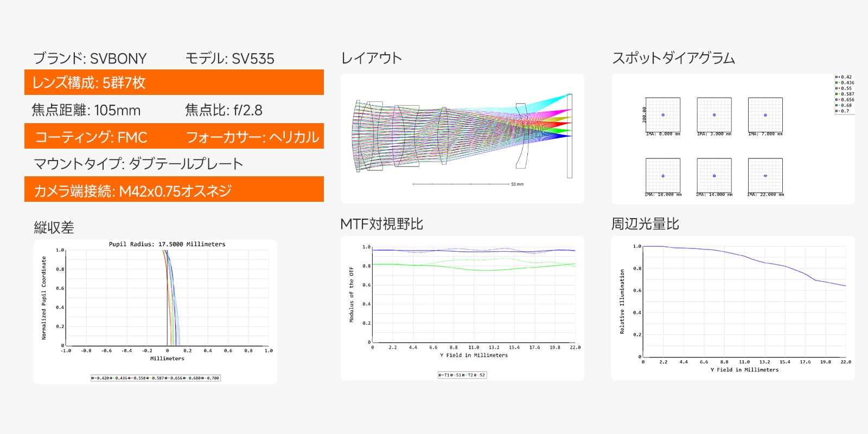Click the orange レンズ構成: 5群7枚 banner
868x434 pixels.
coord(174,82)
